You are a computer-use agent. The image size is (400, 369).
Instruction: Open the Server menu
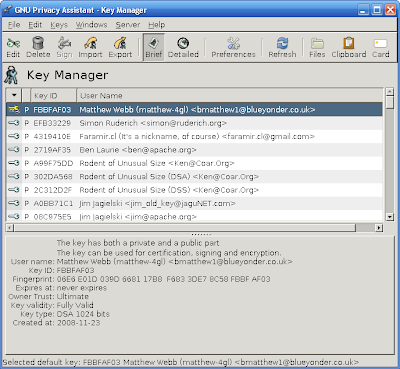coord(128,25)
